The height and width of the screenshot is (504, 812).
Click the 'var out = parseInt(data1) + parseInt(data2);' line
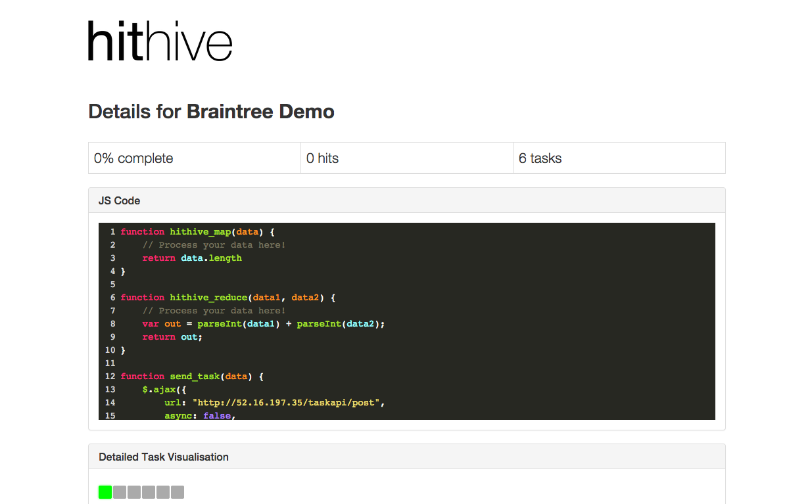[x=263, y=324]
